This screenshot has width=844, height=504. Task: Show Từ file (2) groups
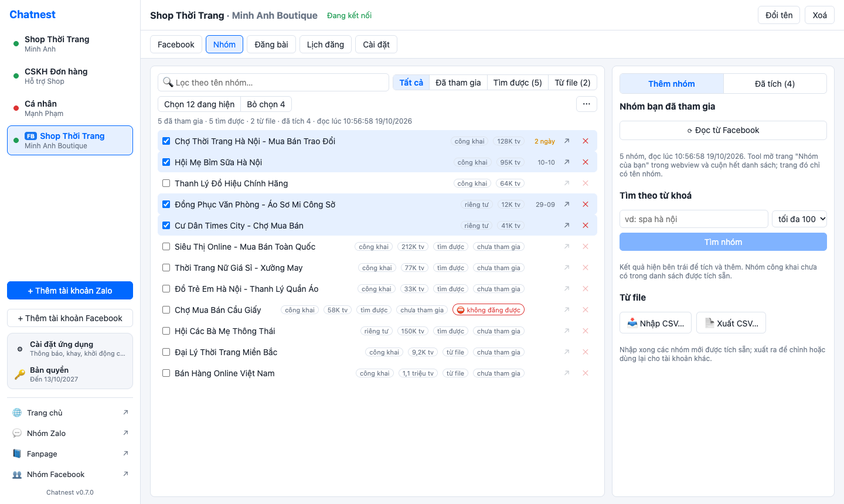[573, 83]
